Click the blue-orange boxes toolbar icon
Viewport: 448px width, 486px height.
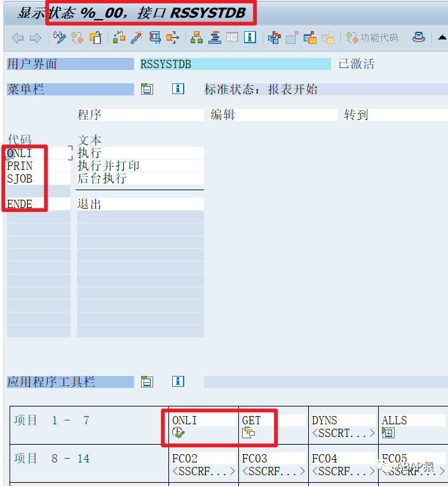click(310, 38)
